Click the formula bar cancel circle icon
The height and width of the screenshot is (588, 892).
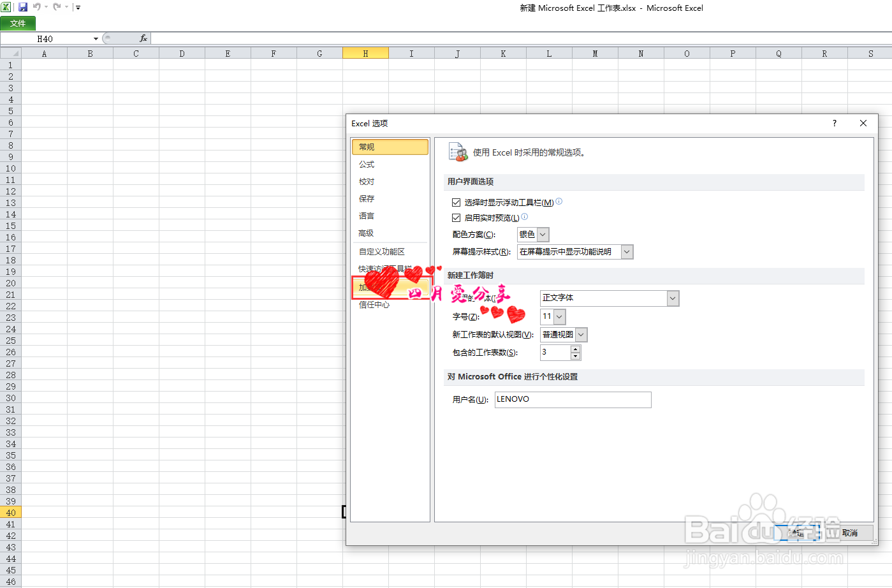coord(108,38)
